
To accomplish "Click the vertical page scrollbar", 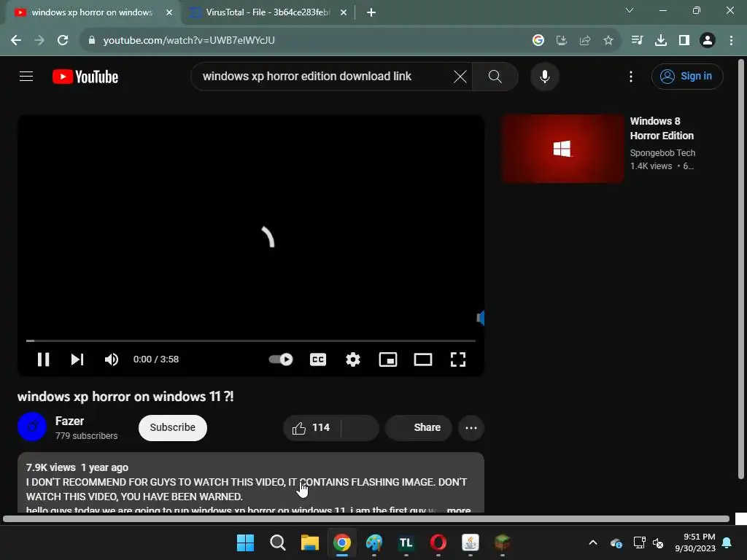I will (x=741, y=269).
